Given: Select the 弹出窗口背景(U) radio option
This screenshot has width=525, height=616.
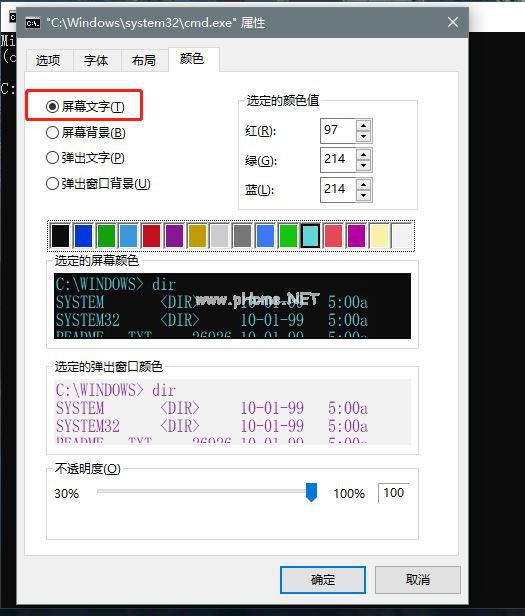Looking at the screenshot, I should 98,183.
